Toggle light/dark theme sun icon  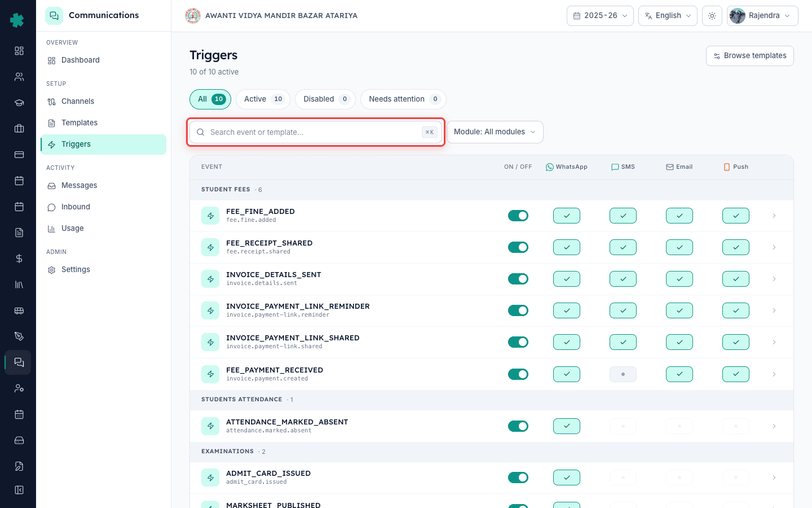tap(712, 16)
